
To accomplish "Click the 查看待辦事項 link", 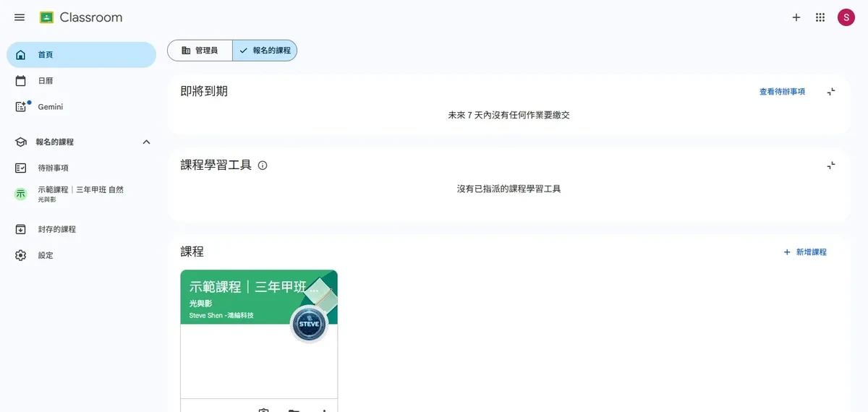I will (x=782, y=92).
